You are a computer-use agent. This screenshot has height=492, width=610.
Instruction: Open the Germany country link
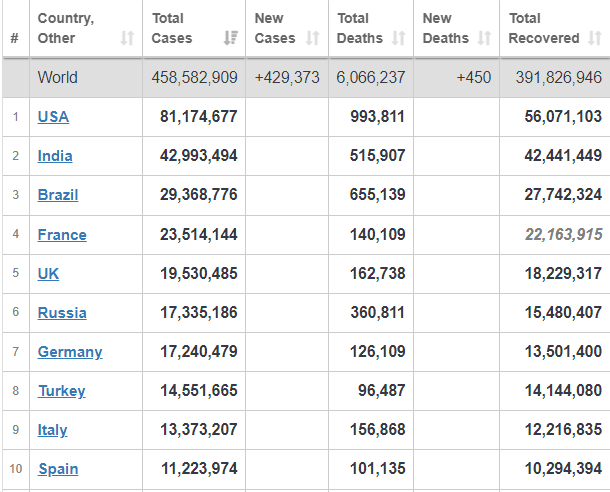click(70, 352)
